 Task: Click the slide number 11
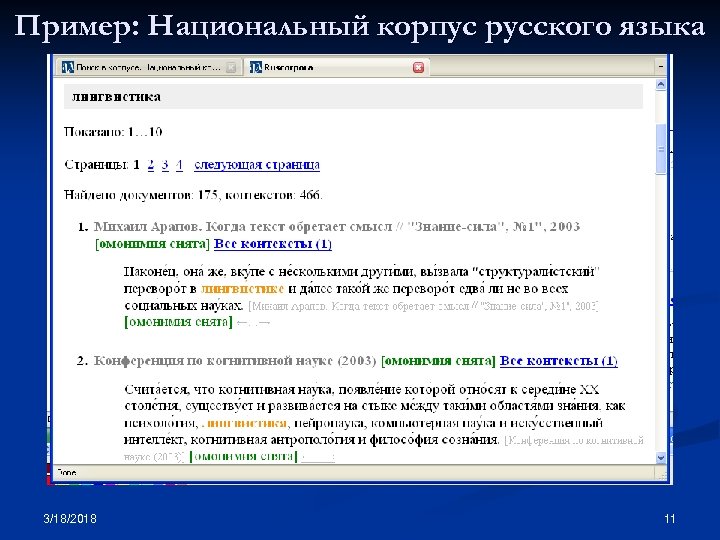669,519
